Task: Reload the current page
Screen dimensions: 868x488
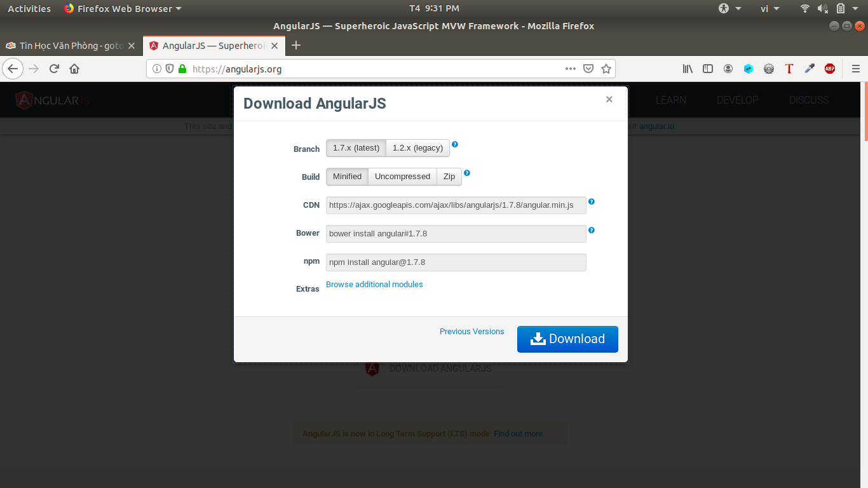Action: click(x=54, y=69)
